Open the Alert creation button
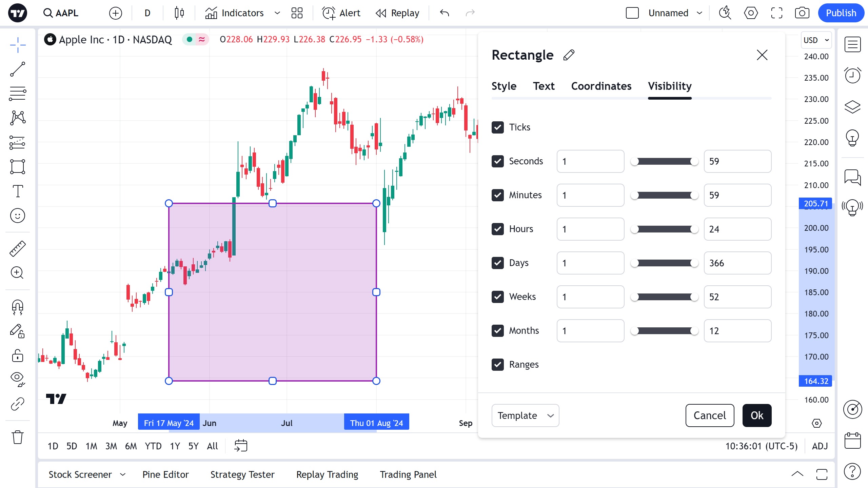The image size is (868, 488). (x=341, y=13)
